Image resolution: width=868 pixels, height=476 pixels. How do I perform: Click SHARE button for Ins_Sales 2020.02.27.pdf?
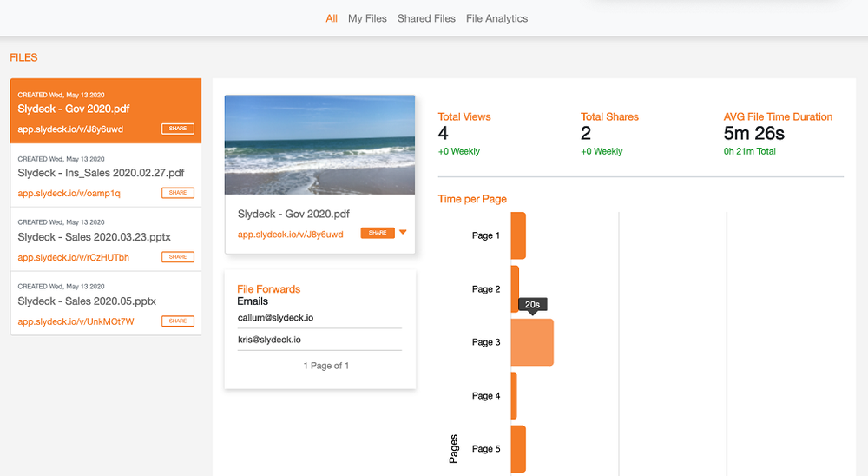click(x=177, y=193)
